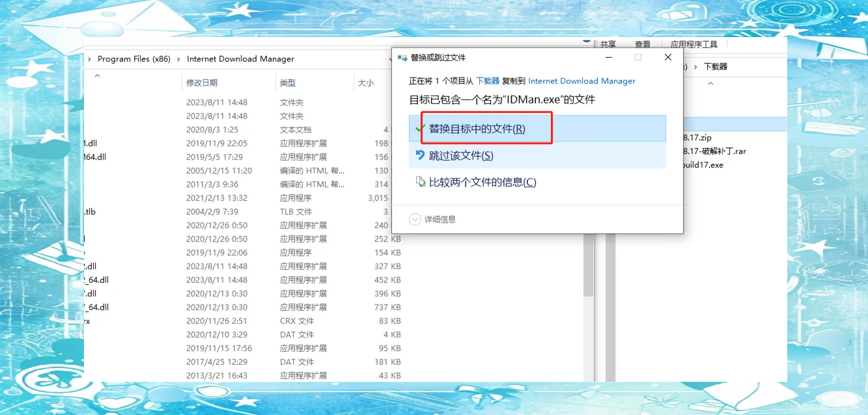Viewport: 868px width, 415px height.
Task: Click the CRX 文件 type cell
Action: point(297,321)
